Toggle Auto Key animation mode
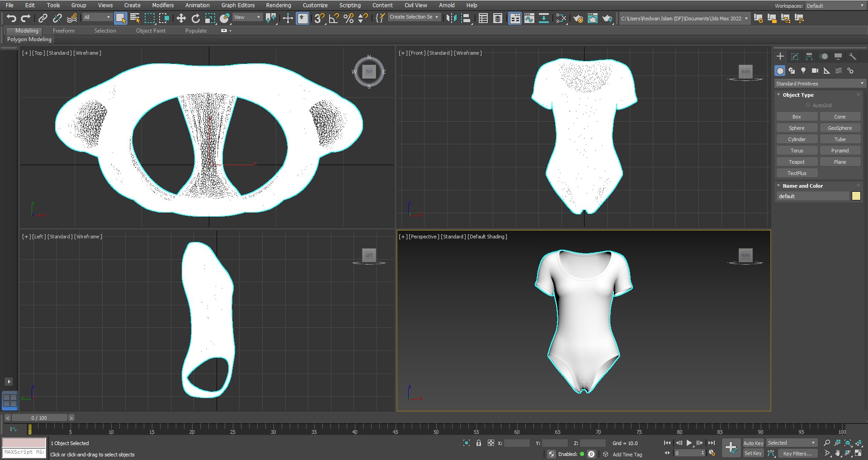This screenshot has height=460, width=868. tap(753, 443)
